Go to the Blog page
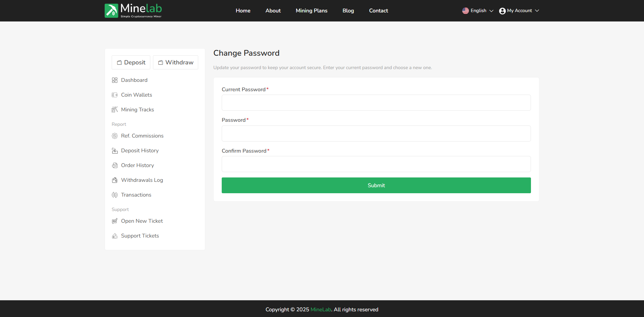Image resolution: width=644 pixels, height=317 pixels. 348,11
